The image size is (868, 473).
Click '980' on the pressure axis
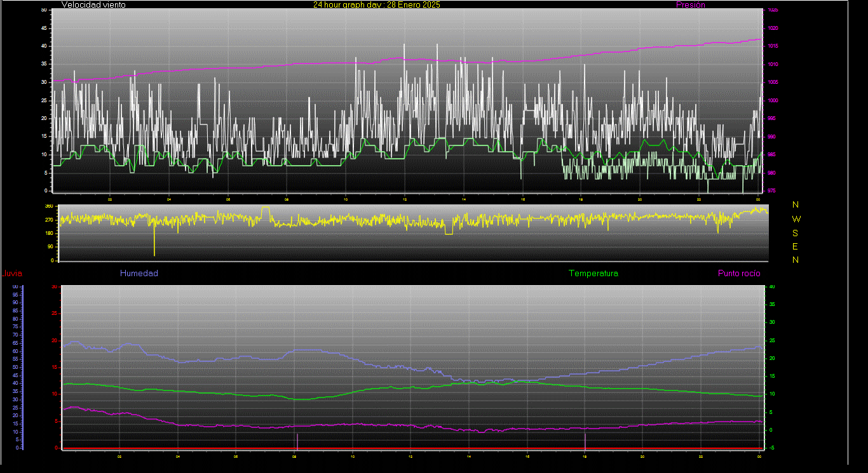pos(771,173)
